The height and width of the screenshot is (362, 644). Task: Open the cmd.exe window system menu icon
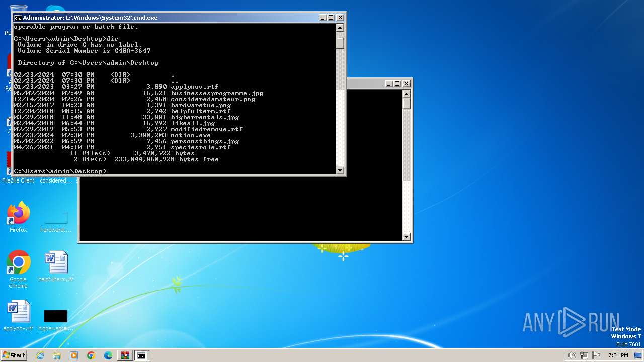tap(18, 18)
